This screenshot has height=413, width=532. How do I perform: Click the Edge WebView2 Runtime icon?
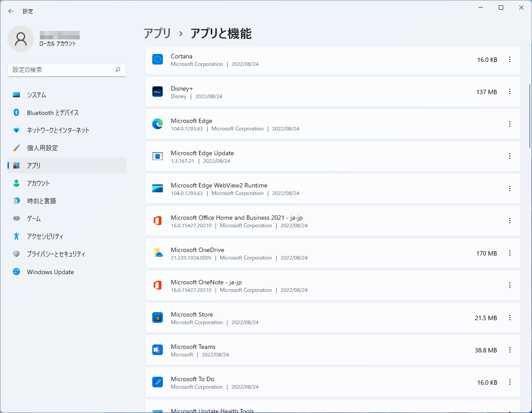click(158, 188)
